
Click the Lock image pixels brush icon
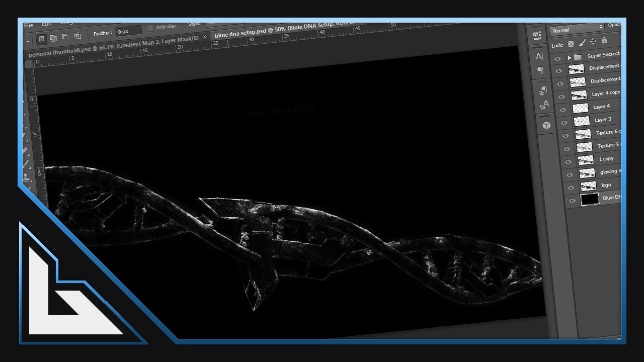point(582,43)
